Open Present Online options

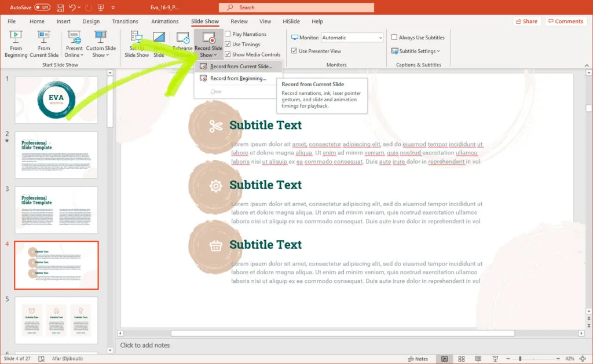tap(74, 44)
